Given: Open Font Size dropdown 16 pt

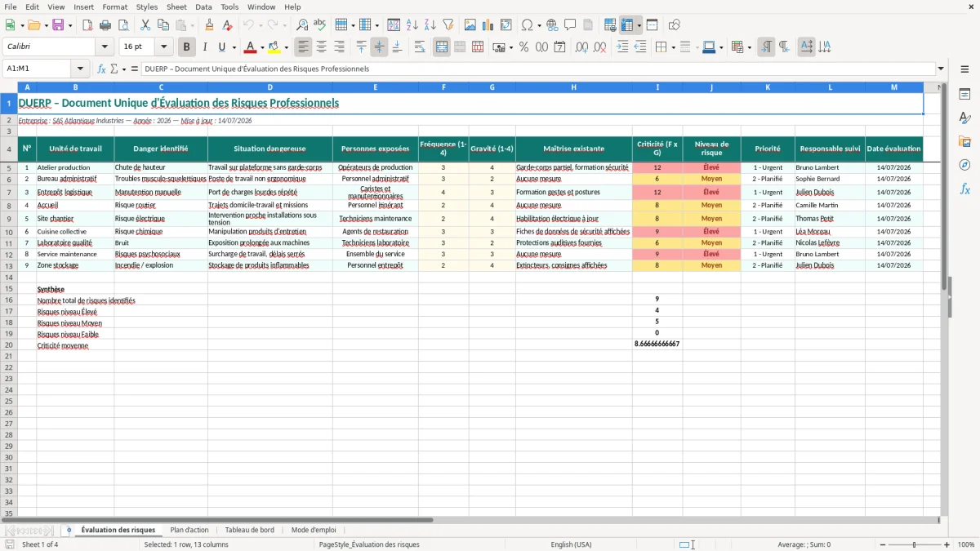Looking at the screenshot, I should tap(163, 47).
